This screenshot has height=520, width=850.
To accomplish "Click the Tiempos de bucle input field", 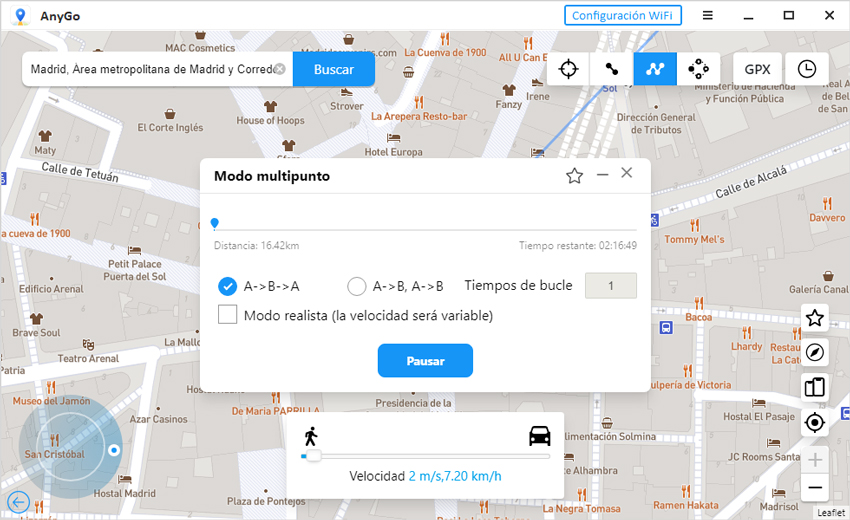I will pyautogui.click(x=610, y=285).
